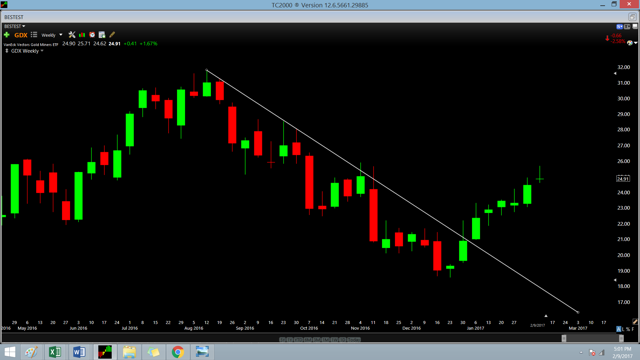Open the wrench and screwdriver chart settings tool
The width and height of the screenshot is (640, 360).
[72, 35]
